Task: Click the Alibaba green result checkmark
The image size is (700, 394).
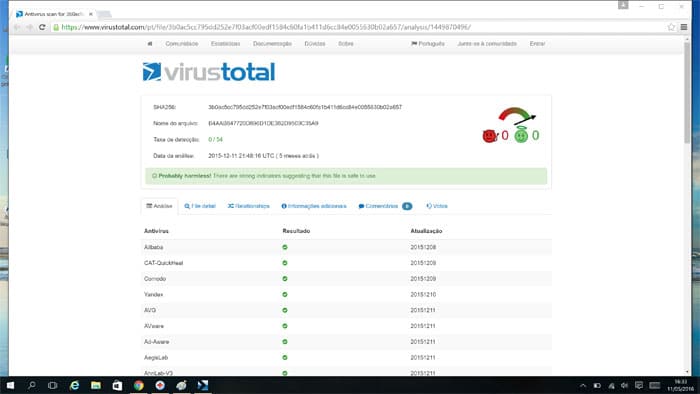Action: pyautogui.click(x=285, y=247)
